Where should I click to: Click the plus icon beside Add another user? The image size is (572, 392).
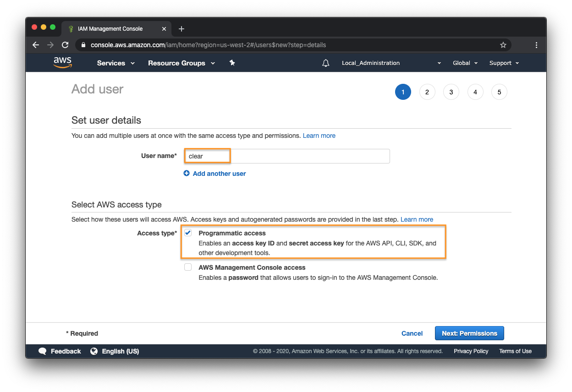click(187, 174)
